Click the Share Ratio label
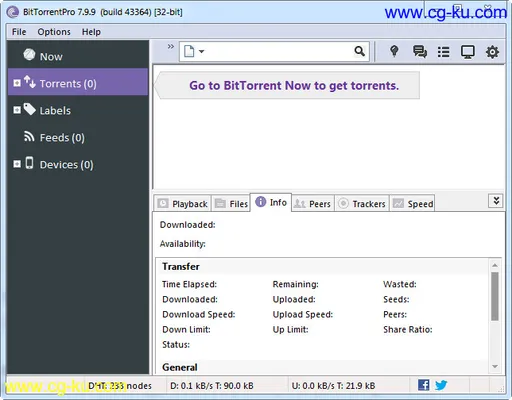Viewport: 512px width, 400px height. [408, 330]
